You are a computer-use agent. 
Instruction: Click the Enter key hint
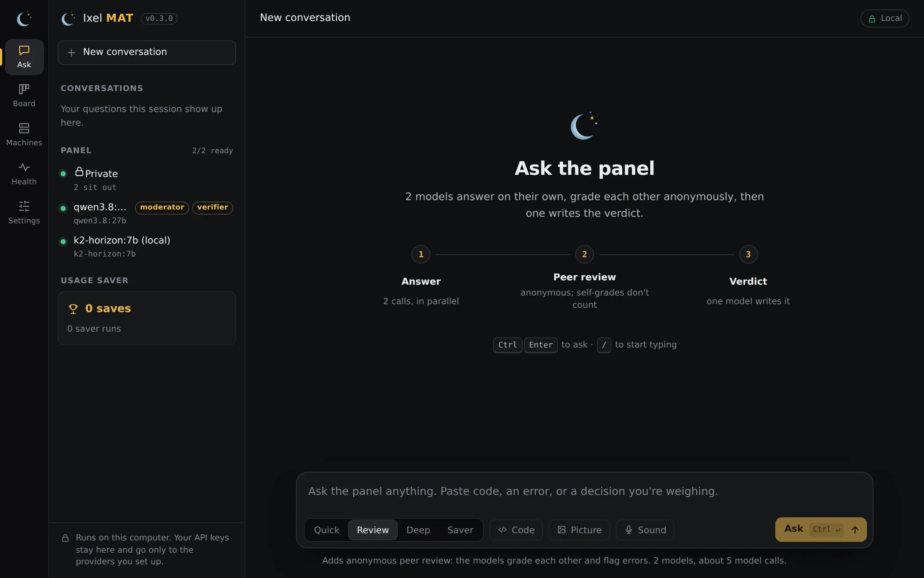(541, 345)
